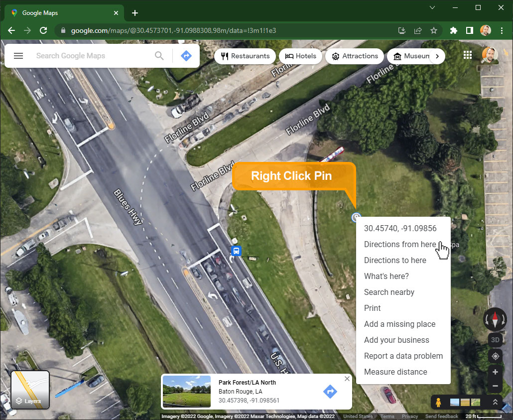Click Send feedback link

[x=441, y=417]
